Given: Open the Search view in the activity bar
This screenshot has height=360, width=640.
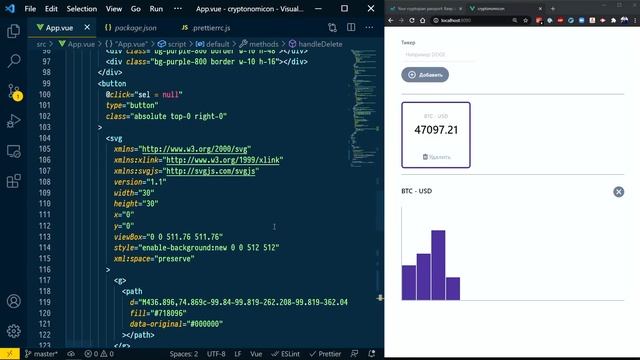Looking at the screenshot, I should coord(13,61).
